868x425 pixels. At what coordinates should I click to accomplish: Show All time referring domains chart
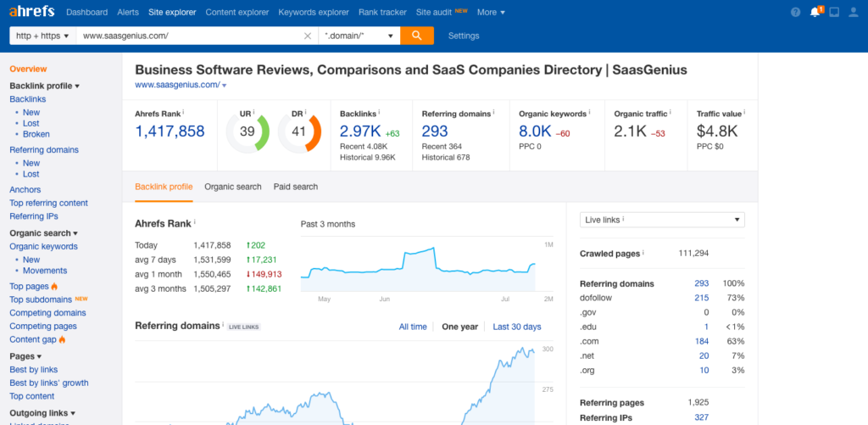click(413, 327)
